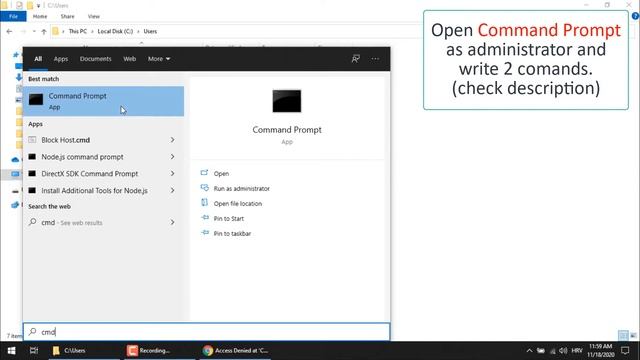Click This PC in the address breadcrumb
Screen dimensions: 640x360
pyautogui.click(x=78, y=31)
